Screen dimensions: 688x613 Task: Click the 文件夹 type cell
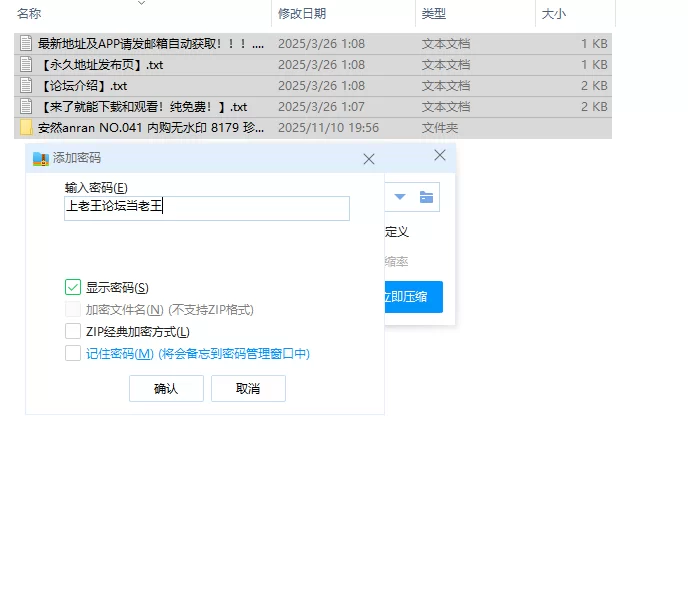pos(440,128)
